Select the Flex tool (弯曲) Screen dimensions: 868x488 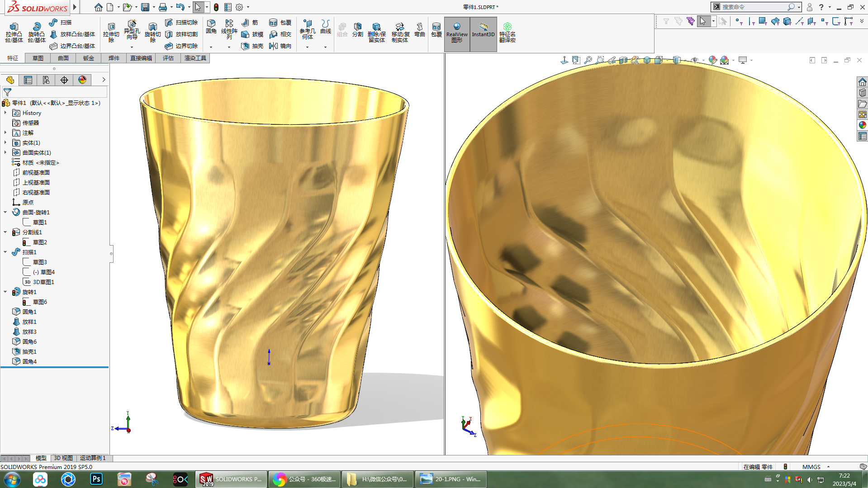pyautogui.click(x=419, y=29)
